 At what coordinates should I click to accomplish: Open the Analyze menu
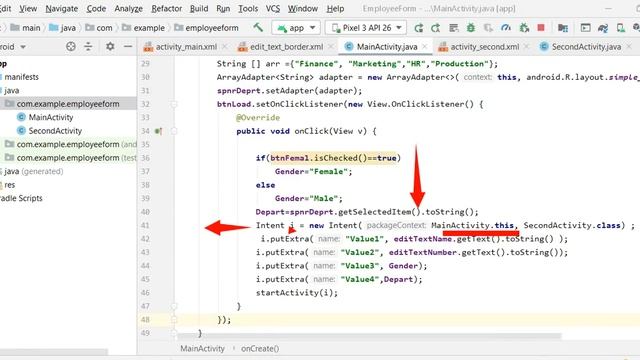point(129,8)
